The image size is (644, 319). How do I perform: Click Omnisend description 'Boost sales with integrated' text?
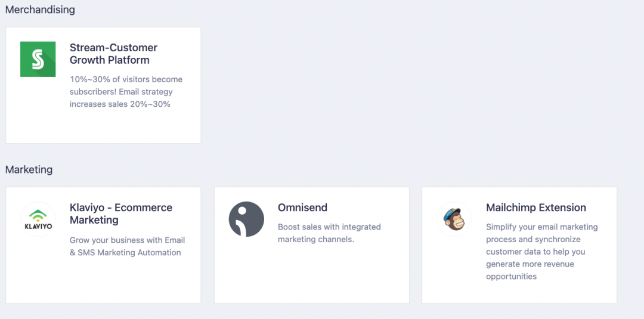(329, 227)
